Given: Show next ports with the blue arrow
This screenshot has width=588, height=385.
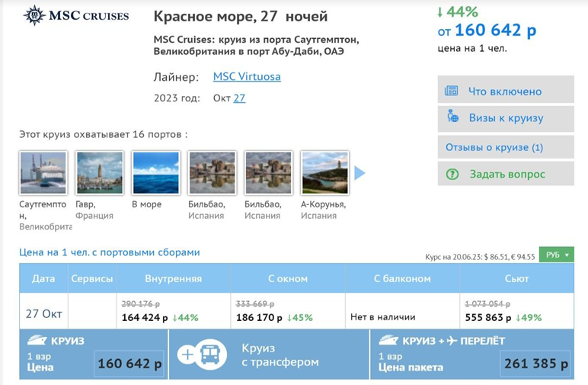Looking at the screenshot, I should coord(360,173).
